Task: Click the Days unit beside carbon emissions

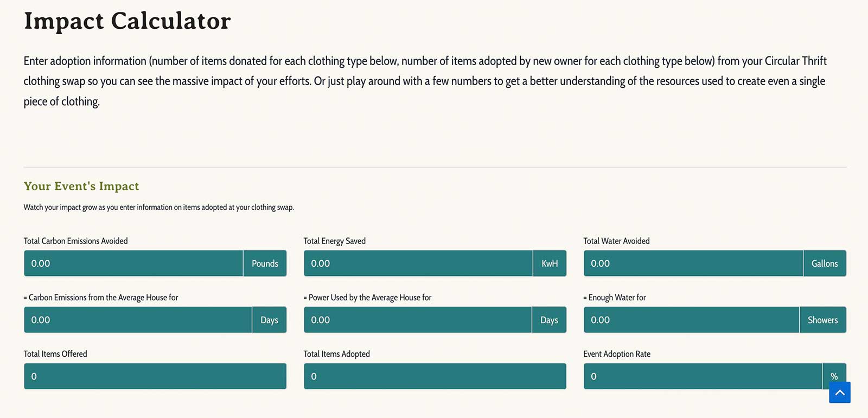Action: (x=269, y=320)
